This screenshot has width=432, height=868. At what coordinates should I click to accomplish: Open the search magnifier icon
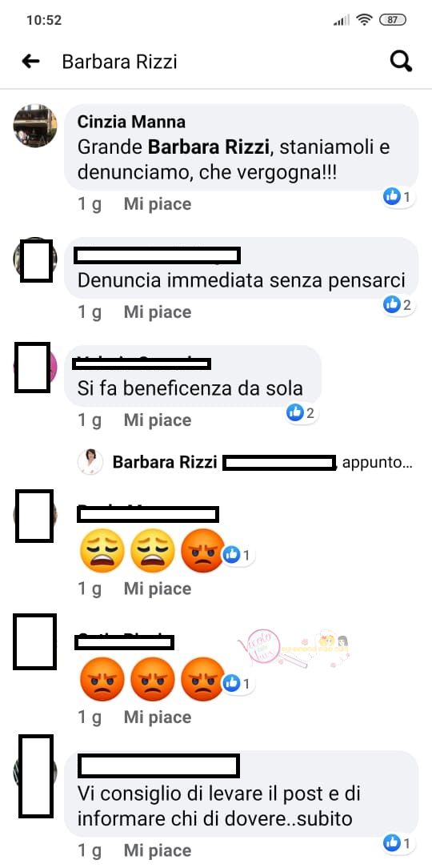click(401, 61)
